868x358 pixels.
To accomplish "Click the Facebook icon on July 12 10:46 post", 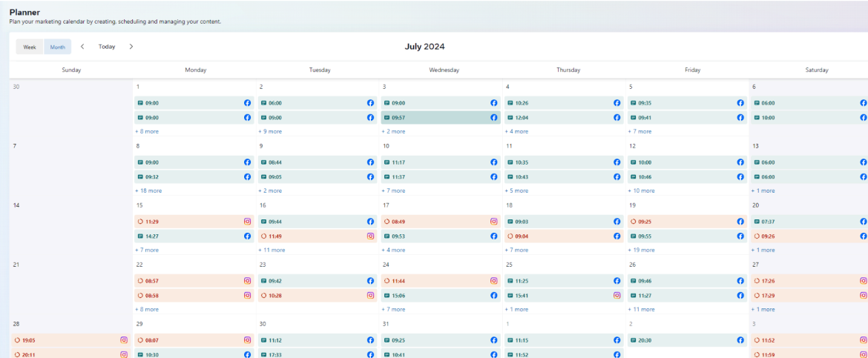I will 740,177.
